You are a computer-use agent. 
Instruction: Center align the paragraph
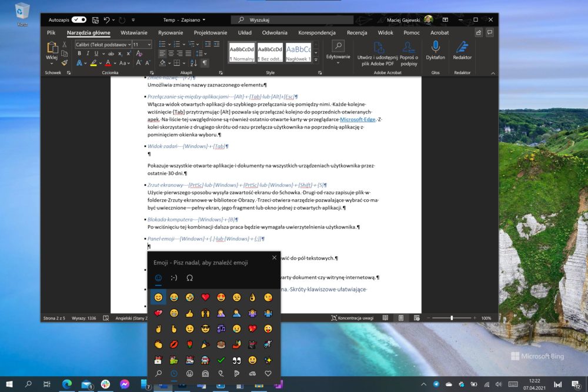click(171, 53)
